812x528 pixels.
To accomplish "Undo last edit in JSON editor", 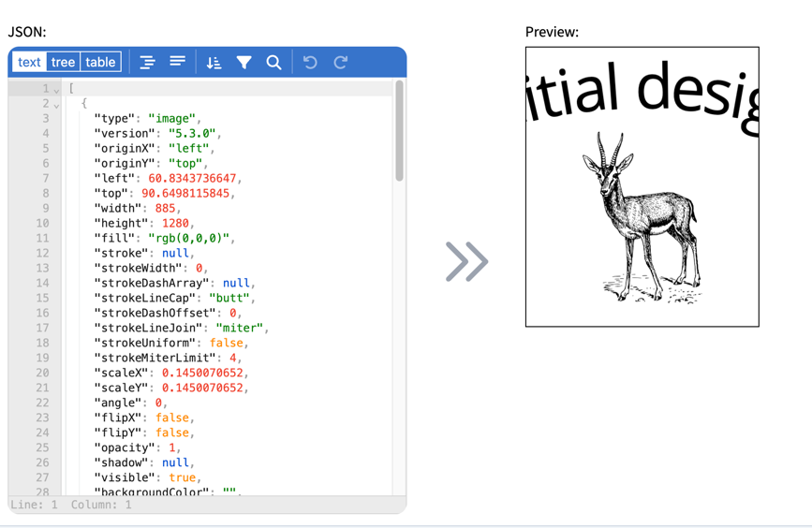I will [x=310, y=63].
